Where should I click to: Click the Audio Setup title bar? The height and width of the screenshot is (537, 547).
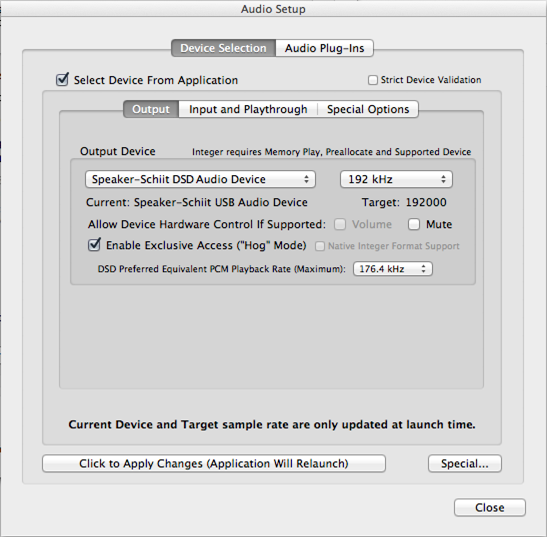[273, 9]
